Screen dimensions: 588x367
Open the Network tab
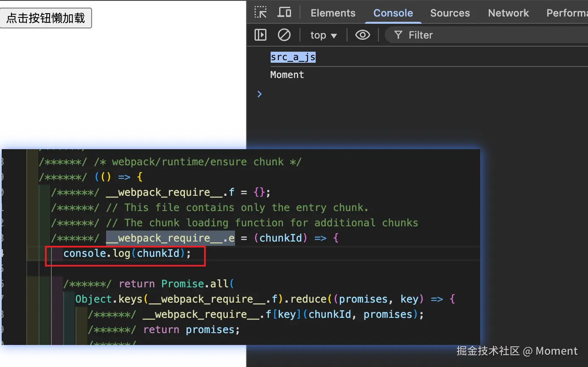point(508,13)
